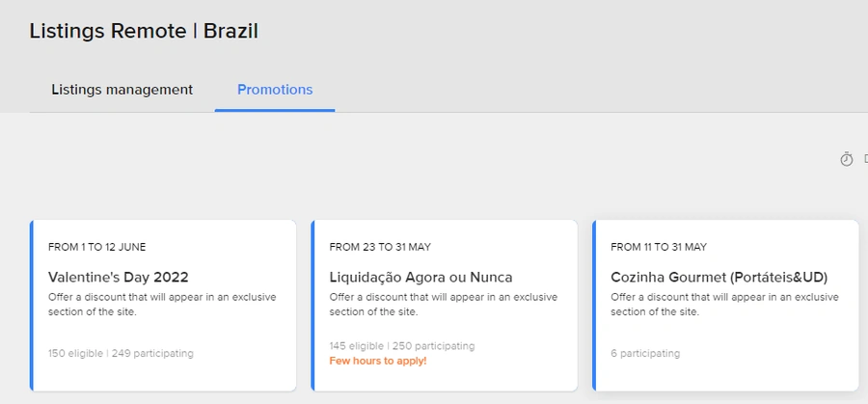This screenshot has width=868, height=404.
Task: Click the cut-off icon beside the stopwatch
Action: [866, 159]
